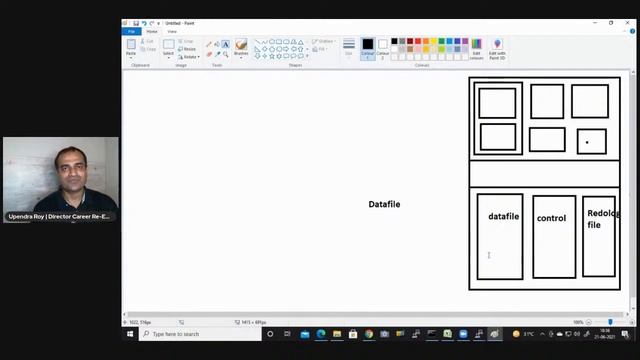Pick the yellow palette colour

(434, 41)
